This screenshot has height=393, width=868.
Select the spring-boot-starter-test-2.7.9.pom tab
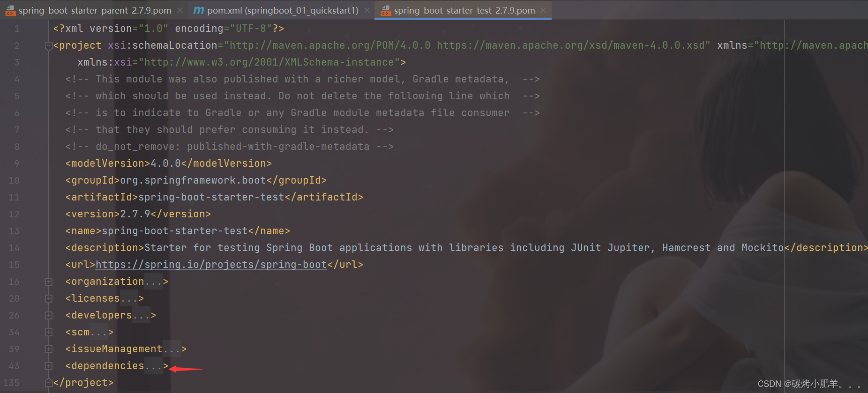pyautogui.click(x=464, y=10)
